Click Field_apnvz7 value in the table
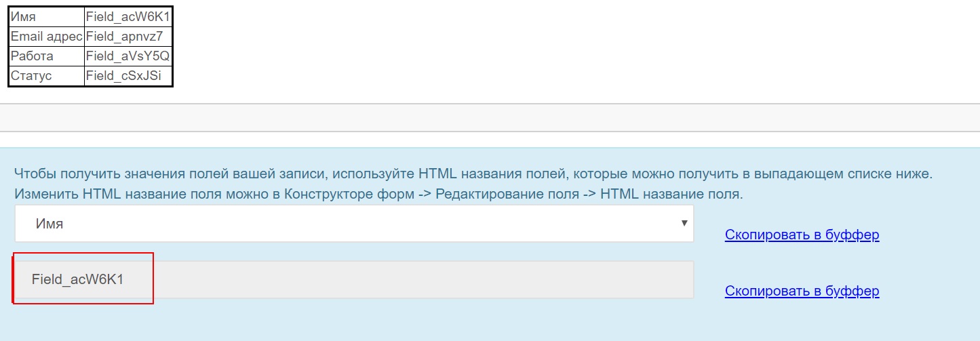980x341 pixels. tap(128, 37)
